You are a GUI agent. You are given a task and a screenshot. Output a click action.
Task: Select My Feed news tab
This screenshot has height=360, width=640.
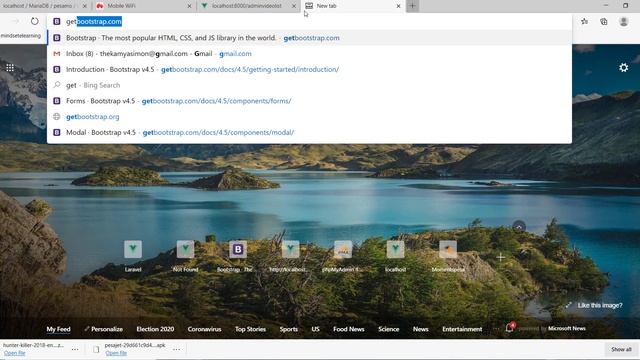coord(58,329)
